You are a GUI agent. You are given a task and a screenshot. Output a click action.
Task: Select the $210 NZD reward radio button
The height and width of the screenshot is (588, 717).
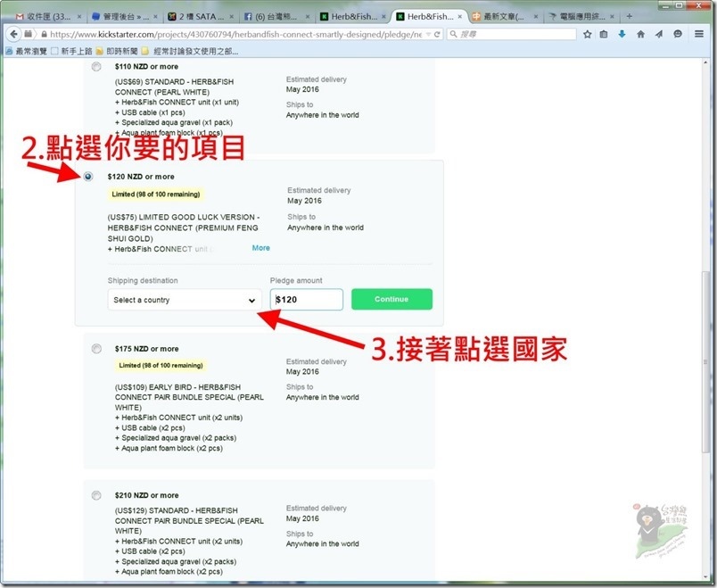tap(96, 495)
